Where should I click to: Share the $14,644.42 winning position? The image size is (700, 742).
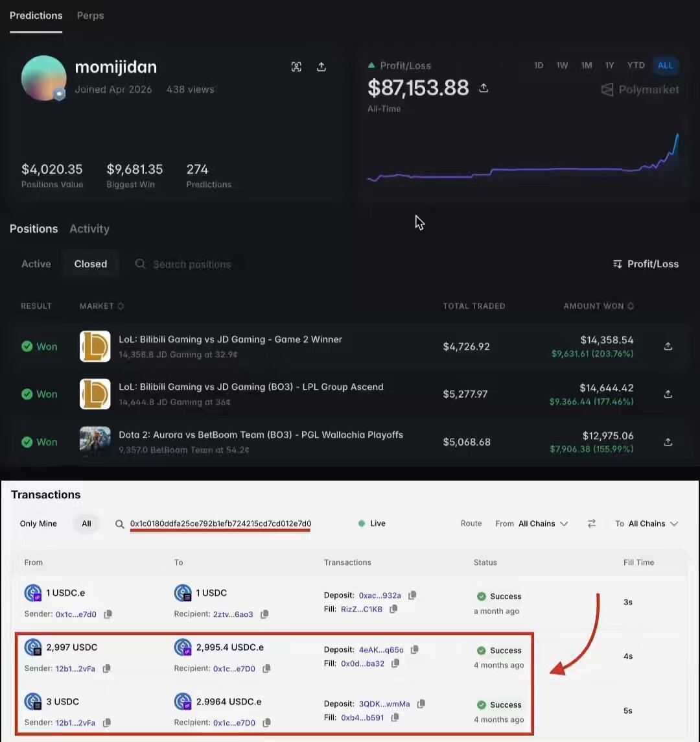pos(668,394)
